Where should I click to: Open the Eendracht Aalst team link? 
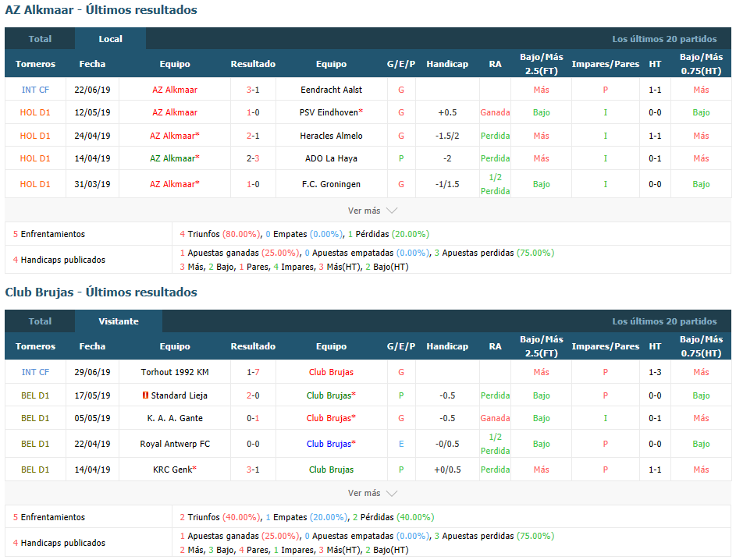pos(332,90)
